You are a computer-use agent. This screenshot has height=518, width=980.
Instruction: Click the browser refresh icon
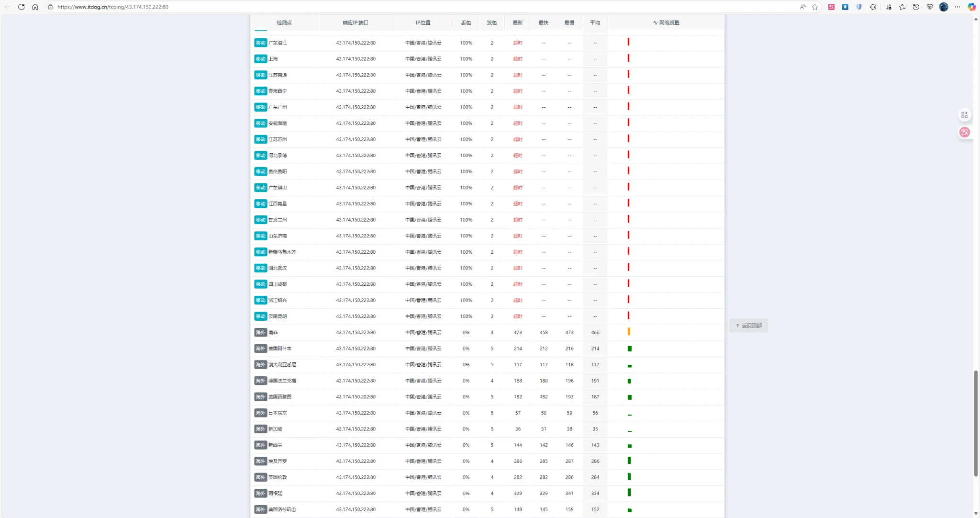click(x=21, y=7)
